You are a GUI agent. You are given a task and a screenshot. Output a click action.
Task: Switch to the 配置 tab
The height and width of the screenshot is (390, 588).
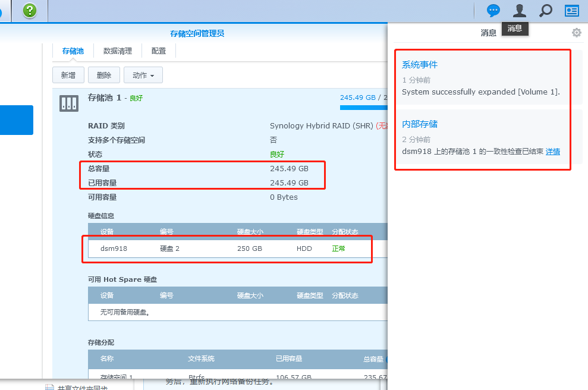pos(158,51)
